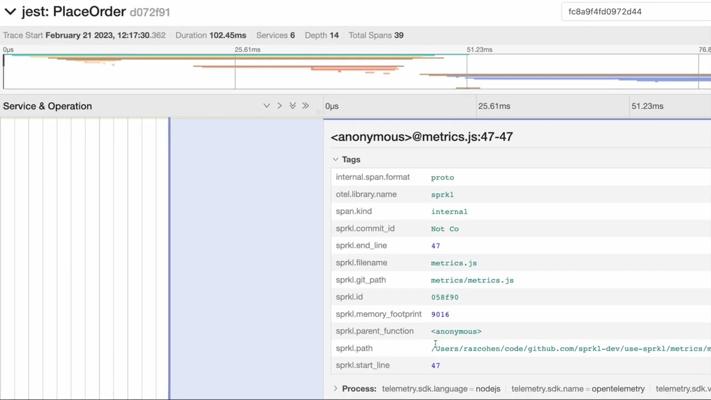Collapse the Tags section
711x400 pixels.
click(x=346, y=160)
